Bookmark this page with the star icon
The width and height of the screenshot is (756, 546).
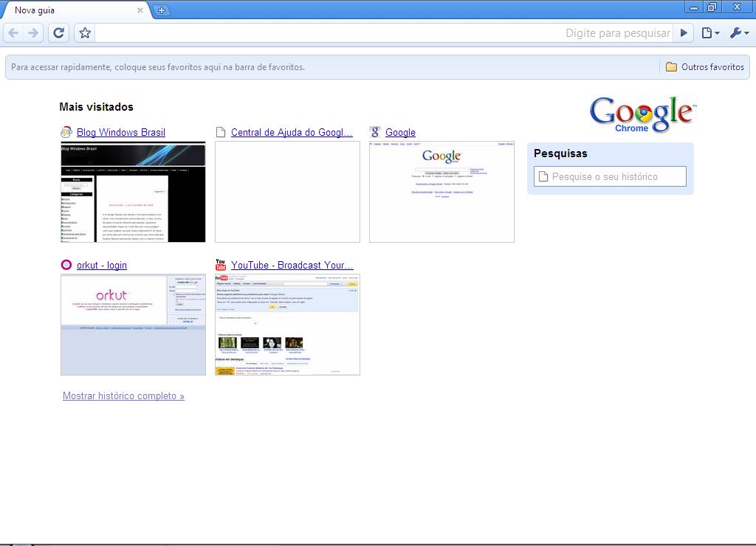(85, 32)
